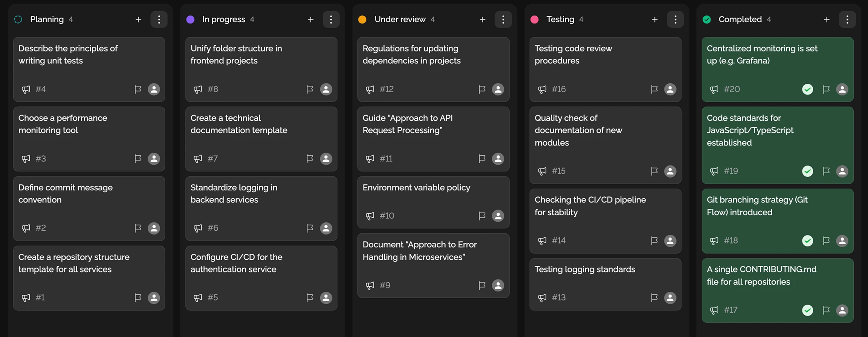868x337 pixels.
Task: Open assignee avatar on card #5
Action: point(326,298)
